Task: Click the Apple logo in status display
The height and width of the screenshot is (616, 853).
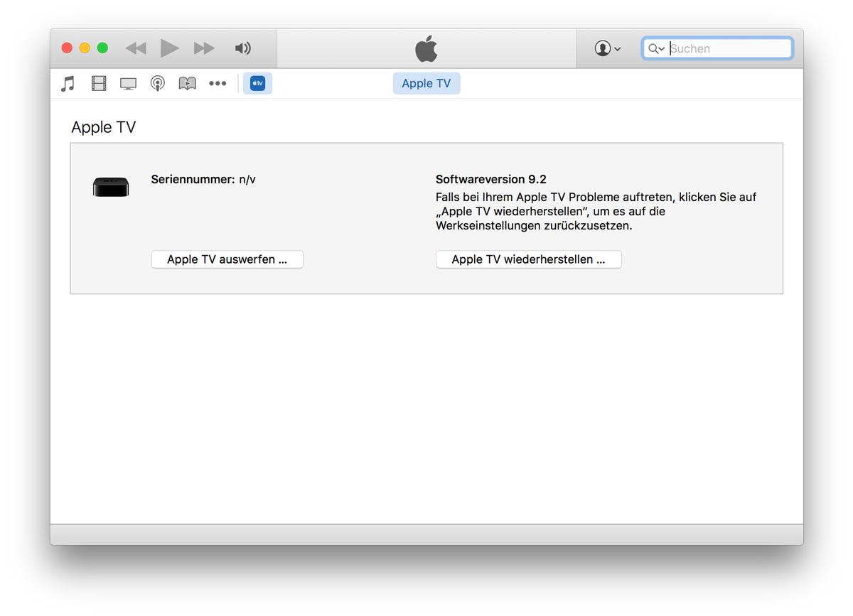Action: pyautogui.click(x=426, y=48)
